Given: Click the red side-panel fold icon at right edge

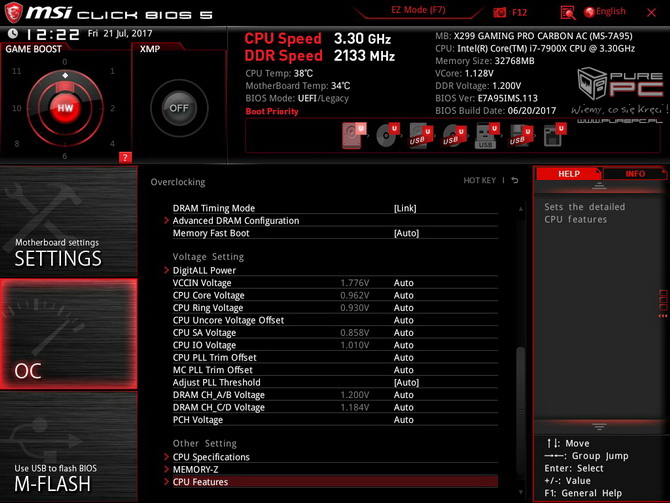Looking at the screenshot, I should [663, 303].
